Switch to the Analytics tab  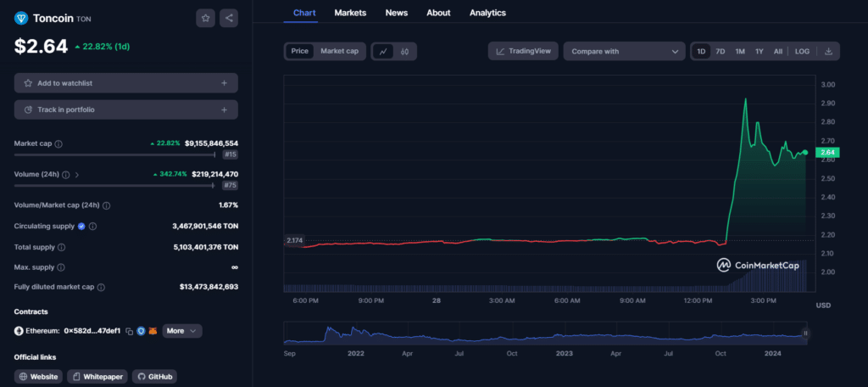(487, 12)
